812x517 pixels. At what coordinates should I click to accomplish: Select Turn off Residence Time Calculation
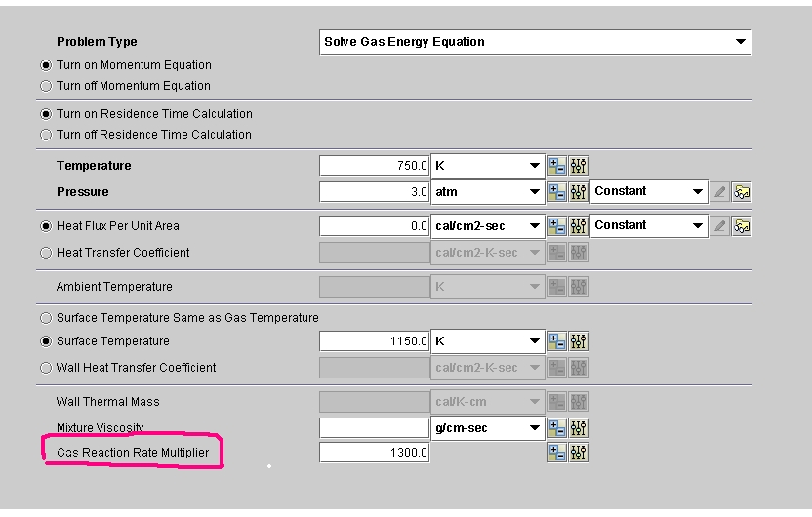click(46, 135)
